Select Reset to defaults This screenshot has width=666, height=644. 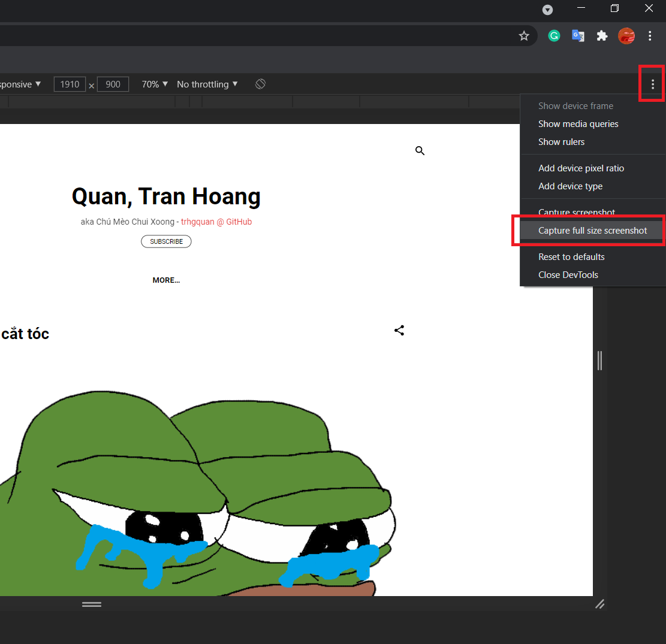pos(592,257)
